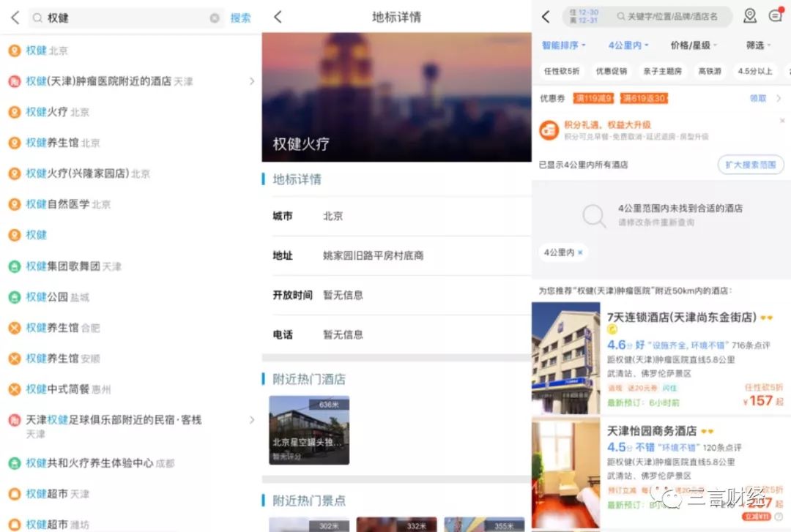Open the 权健火疗 banner image

coord(396,97)
